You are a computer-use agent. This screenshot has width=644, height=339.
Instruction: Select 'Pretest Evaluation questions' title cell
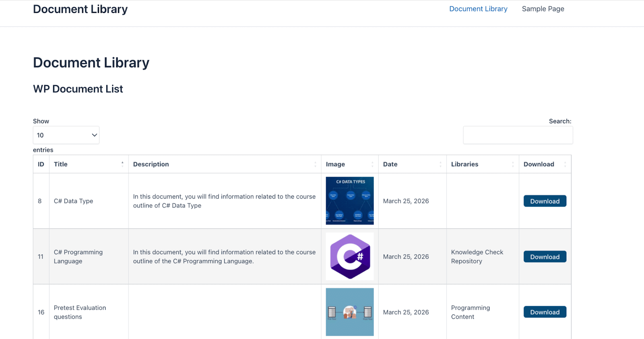(x=89, y=312)
